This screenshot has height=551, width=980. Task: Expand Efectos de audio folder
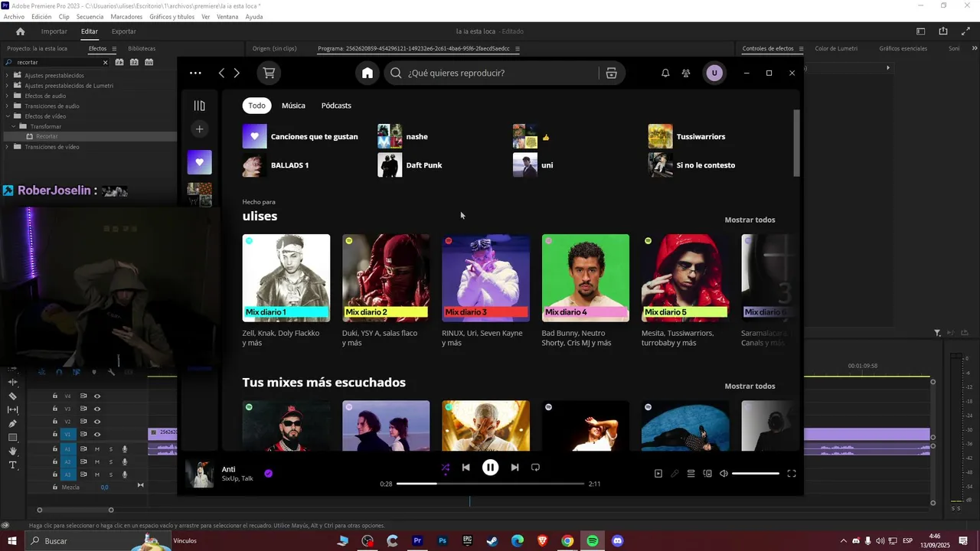pos(7,96)
